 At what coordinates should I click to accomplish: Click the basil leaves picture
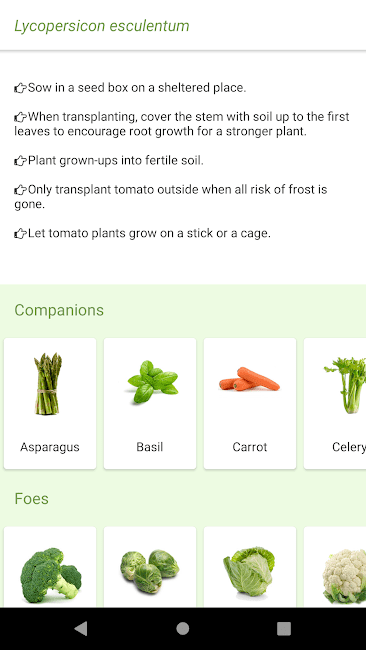(x=153, y=382)
